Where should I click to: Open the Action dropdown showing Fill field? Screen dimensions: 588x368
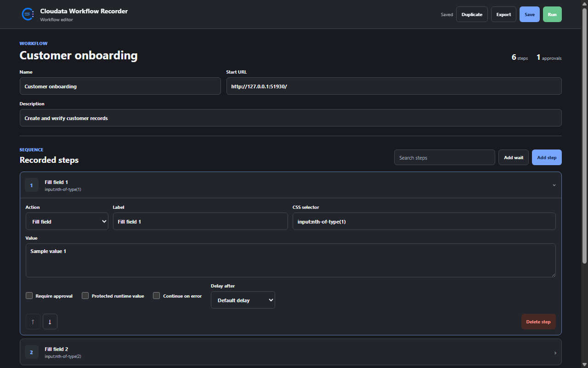[x=67, y=221]
